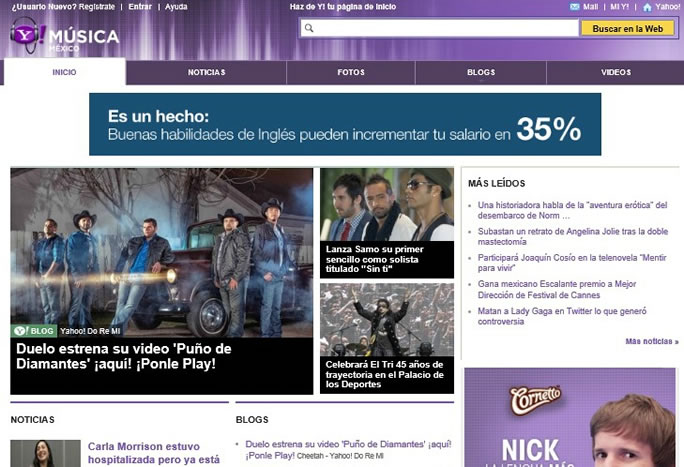
Task: Click the NOTICIAS section heading
Action: 33,419
